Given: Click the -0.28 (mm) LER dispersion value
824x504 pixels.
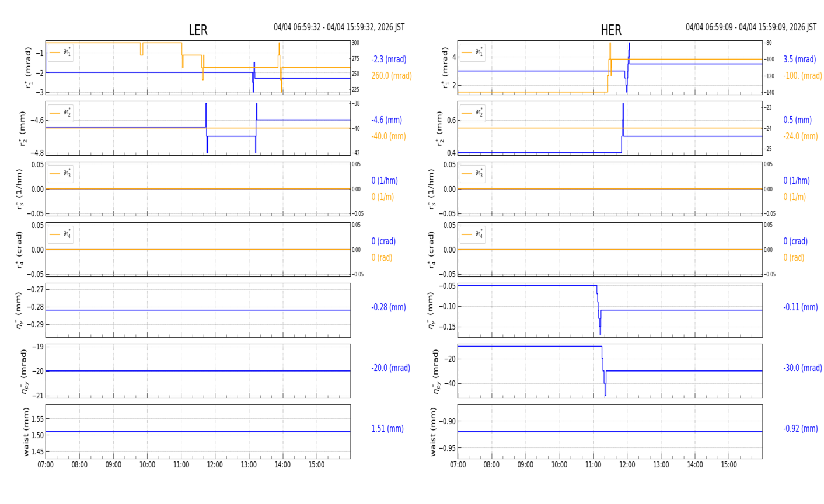Looking at the screenshot, I should click(x=388, y=307).
